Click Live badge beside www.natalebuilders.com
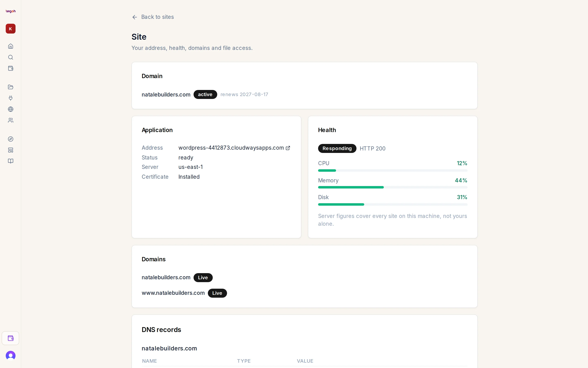588x368 pixels. pyautogui.click(x=217, y=293)
